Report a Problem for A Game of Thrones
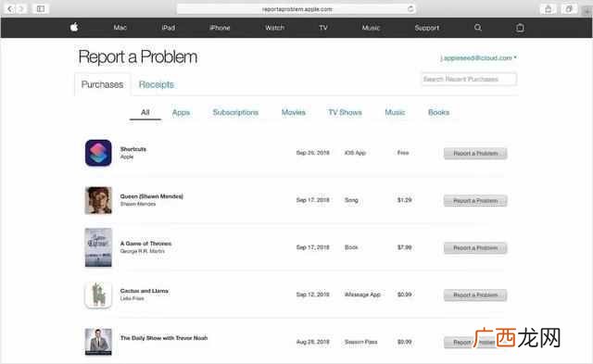 (x=475, y=248)
